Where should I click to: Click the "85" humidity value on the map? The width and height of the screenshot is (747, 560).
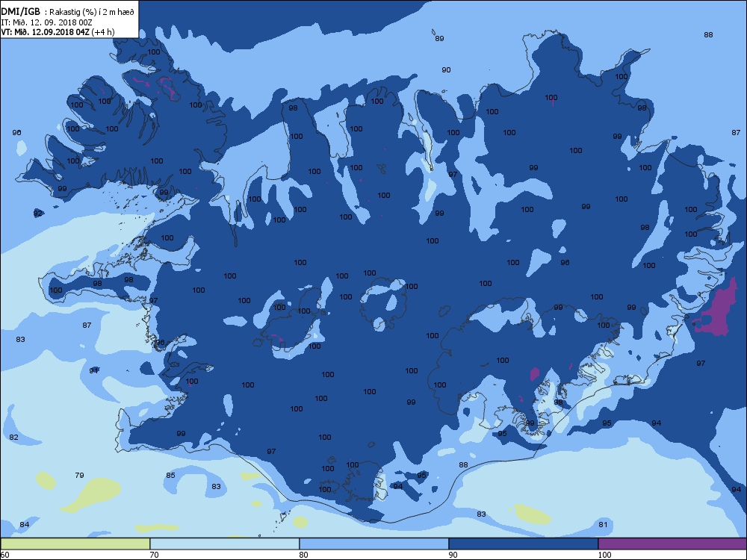(x=170, y=475)
